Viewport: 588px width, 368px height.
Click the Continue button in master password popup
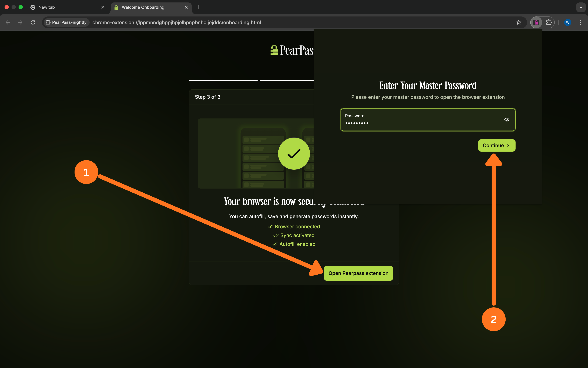pyautogui.click(x=497, y=145)
